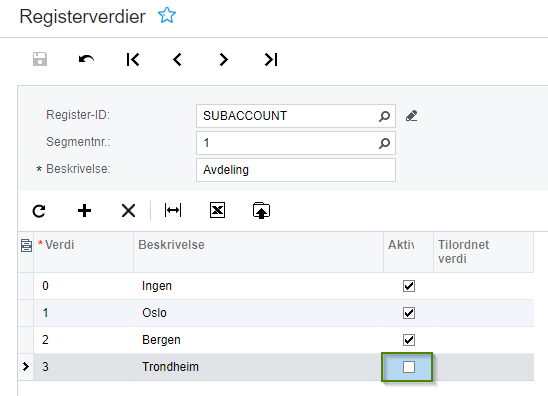
Task: Uncheck Aktiv for Bergen row
Action: (x=409, y=340)
